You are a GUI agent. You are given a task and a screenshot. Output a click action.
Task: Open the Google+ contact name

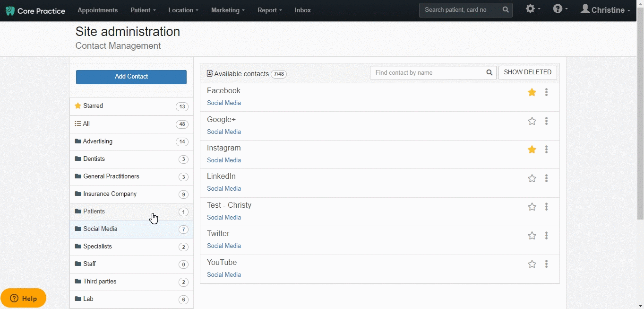click(221, 120)
